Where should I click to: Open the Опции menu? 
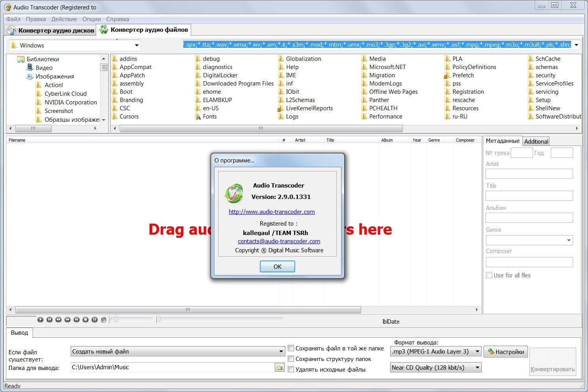pyautogui.click(x=91, y=19)
